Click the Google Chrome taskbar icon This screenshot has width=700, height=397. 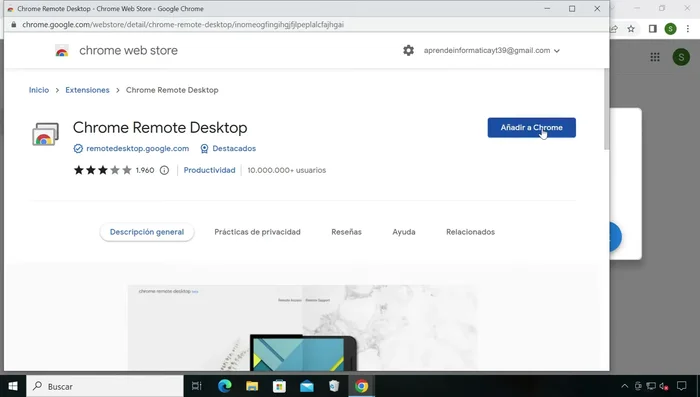click(x=362, y=386)
